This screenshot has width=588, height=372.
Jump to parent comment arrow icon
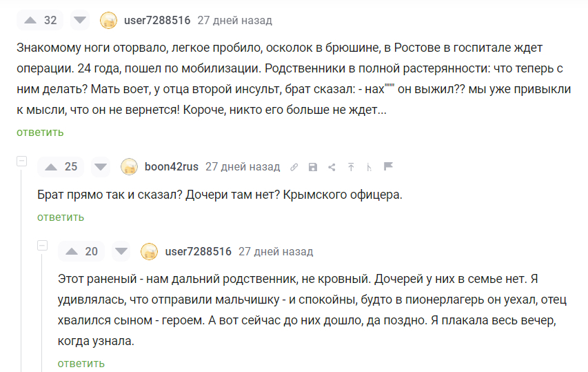[350, 167]
